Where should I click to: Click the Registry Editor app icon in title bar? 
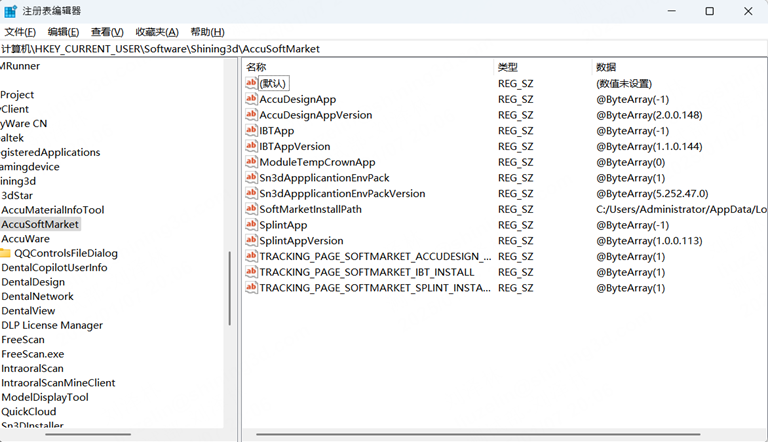(10, 11)
